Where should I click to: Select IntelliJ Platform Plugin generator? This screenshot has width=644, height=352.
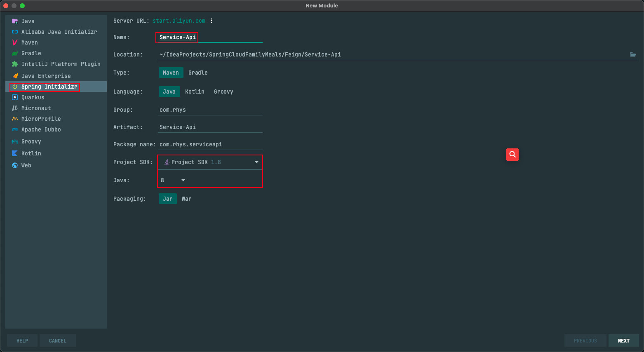pyautogui.click(x=61, y=64)
